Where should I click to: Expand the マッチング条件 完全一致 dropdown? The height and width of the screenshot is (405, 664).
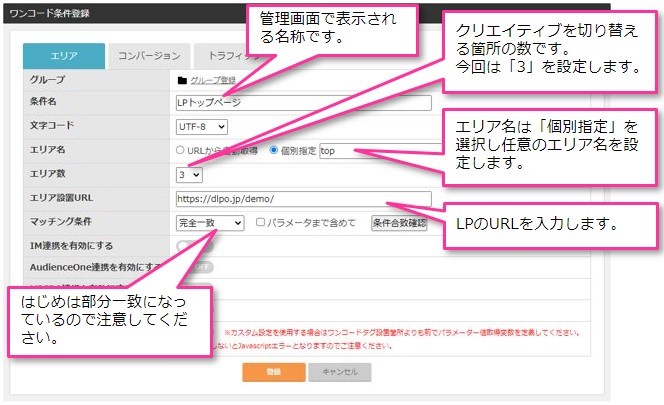coord(209,223)
